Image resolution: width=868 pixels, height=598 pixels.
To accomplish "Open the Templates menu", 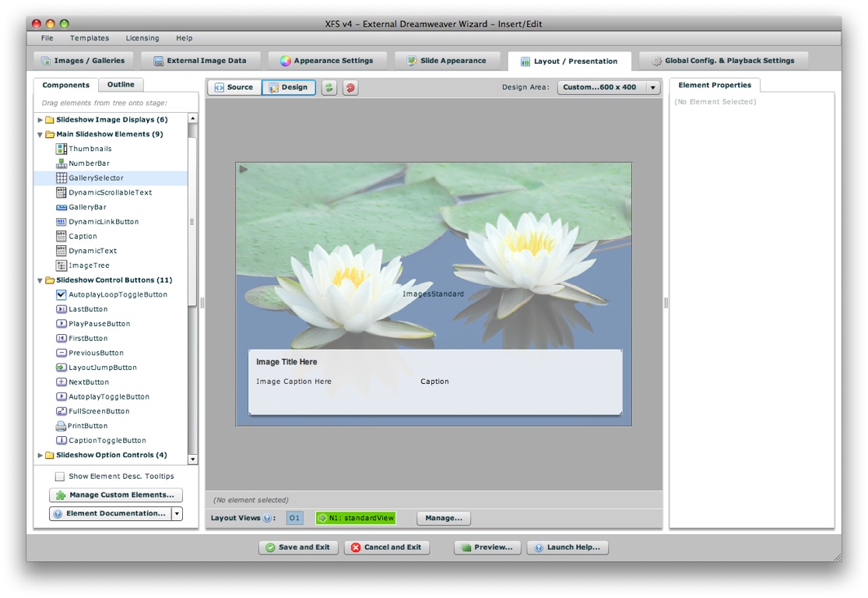I will pyautogui.click(x=90, y=38).
